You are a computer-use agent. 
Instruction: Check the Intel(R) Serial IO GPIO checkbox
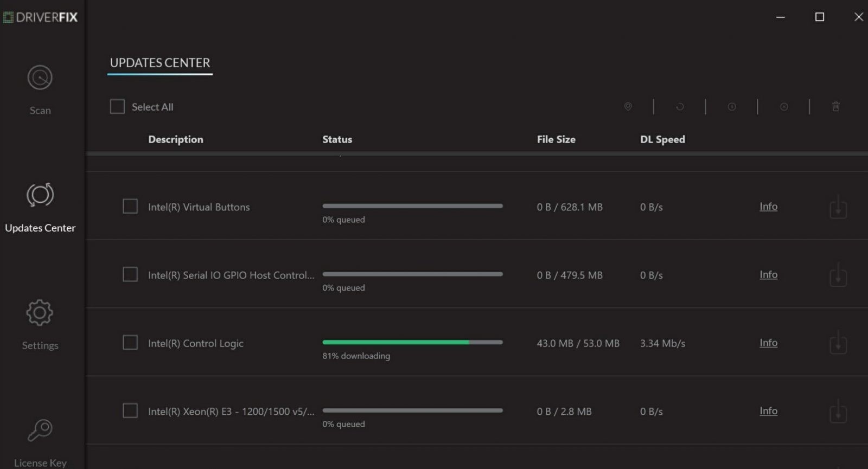pos(130,274)
